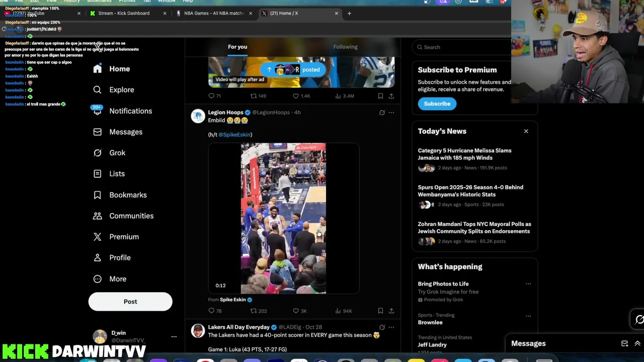Switch to the For you tab
Screen dimensions: 644x362
click(x=237, y=47)
